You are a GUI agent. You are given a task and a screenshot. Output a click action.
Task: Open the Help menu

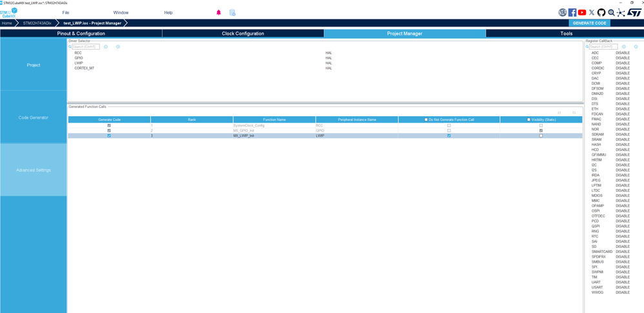coord(168,13)
